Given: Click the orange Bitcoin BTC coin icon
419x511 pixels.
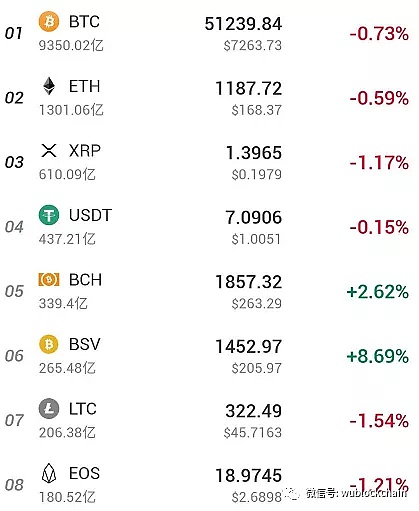Looking at the screenshot, I should [49, 22].
